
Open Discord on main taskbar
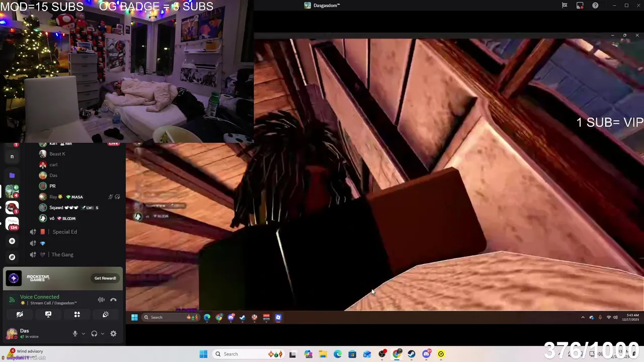point(427,354)
